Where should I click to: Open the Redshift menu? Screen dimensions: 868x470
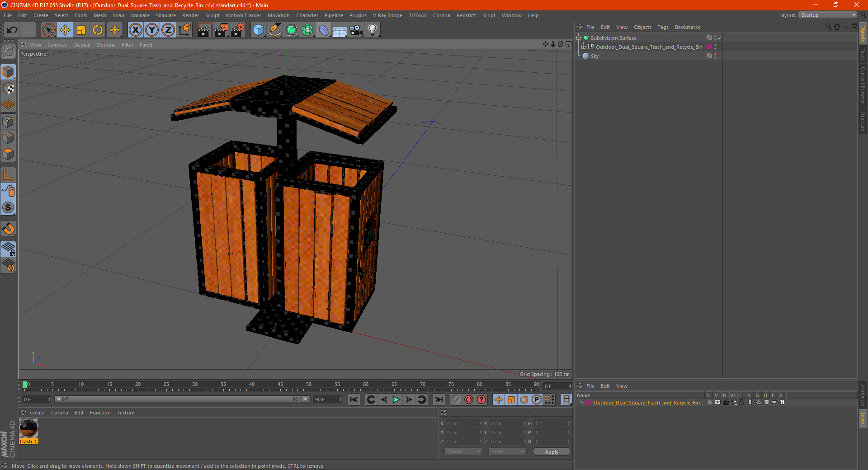[x=466, y=15]
